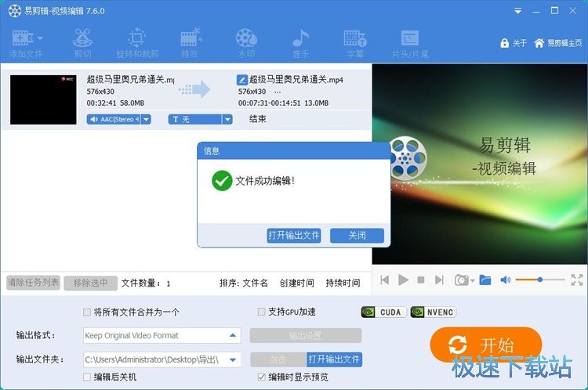Click the 添加文件 add file icon

(x=23, y=38)
